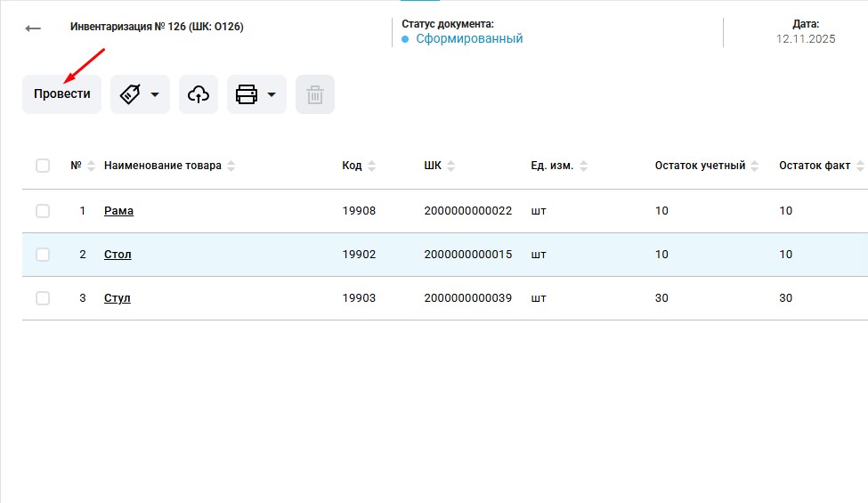Screen dimensions: 868x503
Task: Select the checkbox for Стул row
Action: point(43,298)
